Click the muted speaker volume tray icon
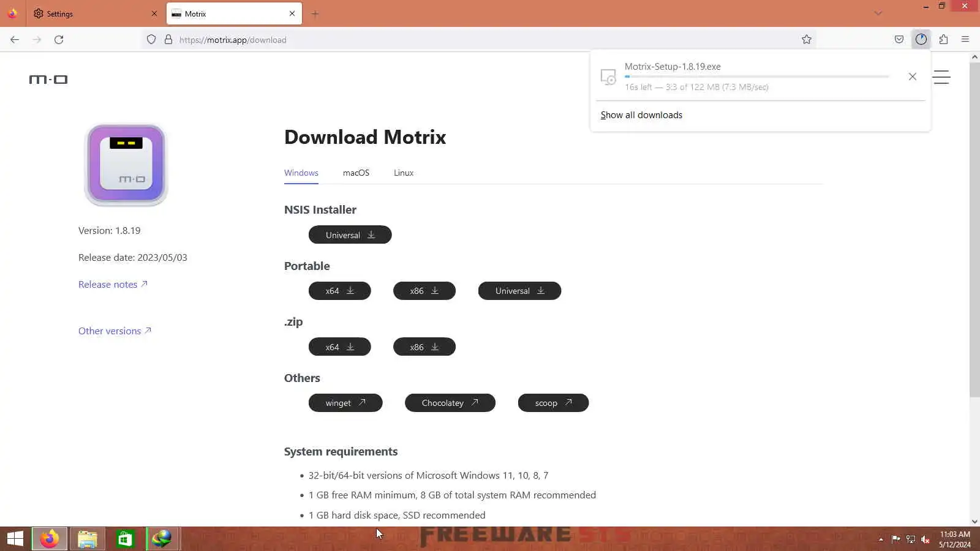Viewport: 980px width, 551px height. tap(925, 539)
